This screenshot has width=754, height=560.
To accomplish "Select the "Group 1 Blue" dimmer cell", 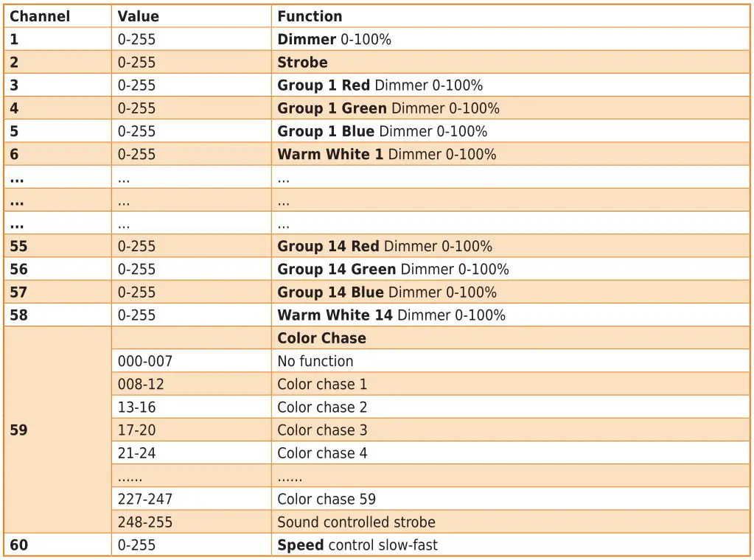I will coord(382,131).
